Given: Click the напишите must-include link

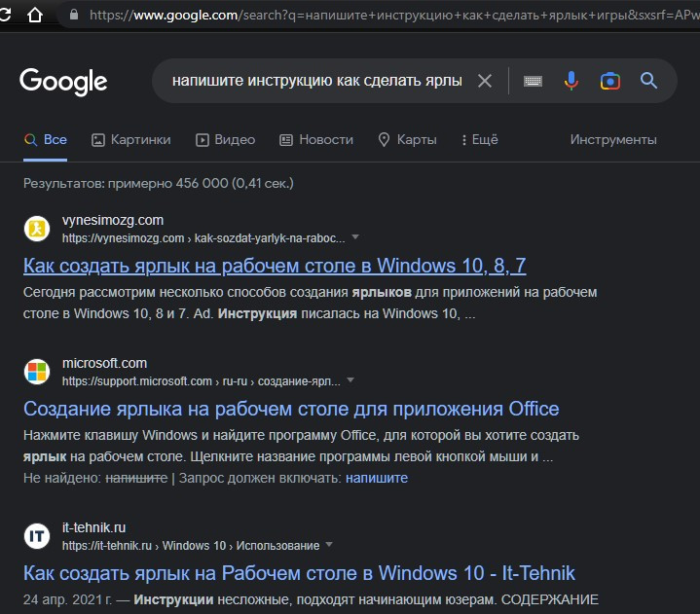Looking at the screenshot, I should [x=377, y=478].
